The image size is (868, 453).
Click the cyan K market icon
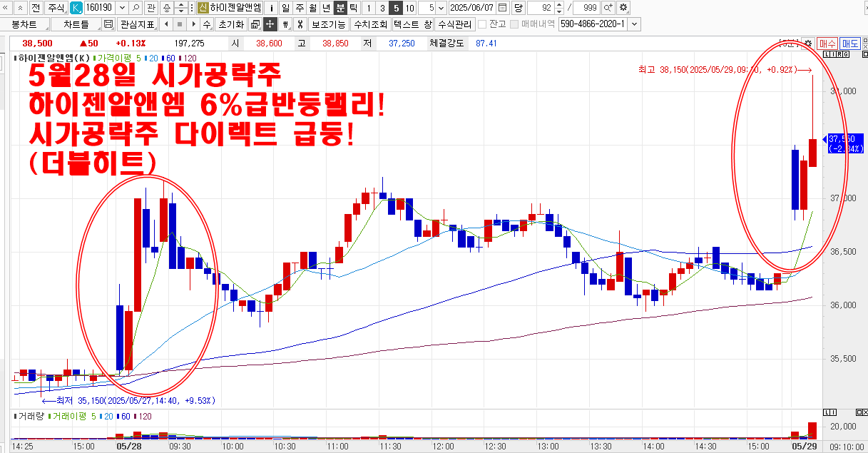pos(76,8)
